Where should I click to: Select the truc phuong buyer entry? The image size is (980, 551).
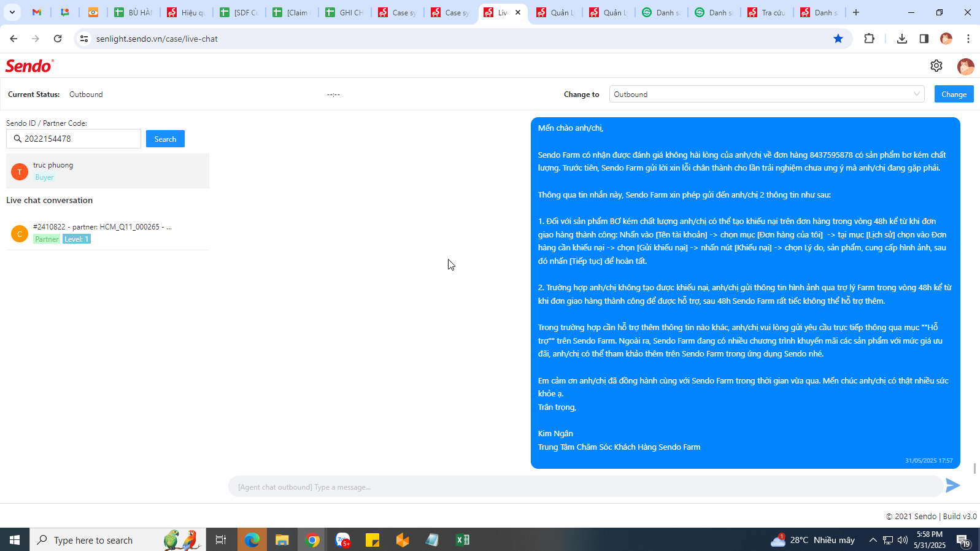click(107, 171)
